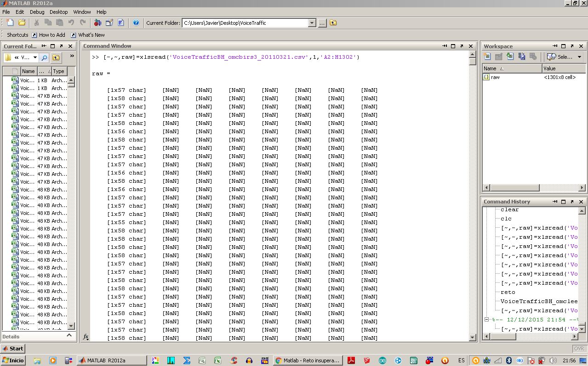
Task: Open the MATLAB Help question-mark icon
Action: (136, 23)
